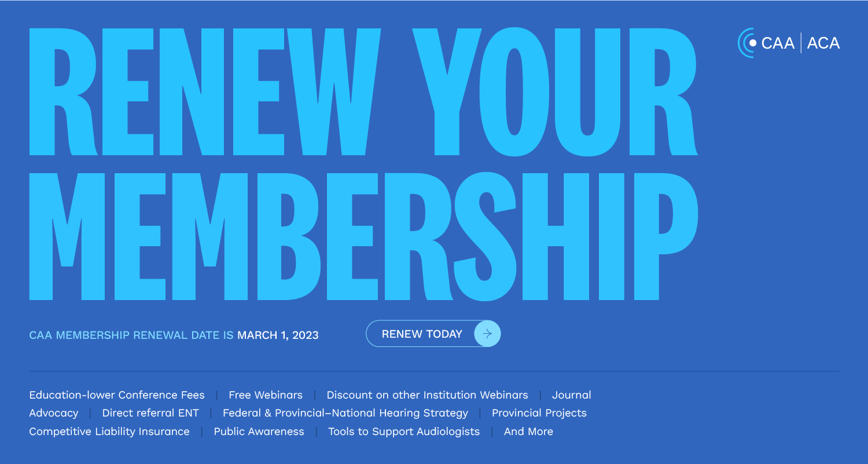The height and width of the screenshot is (464, 868).
Task: Open Tools to Support Audiologists
Action: [x=404, y=432]
